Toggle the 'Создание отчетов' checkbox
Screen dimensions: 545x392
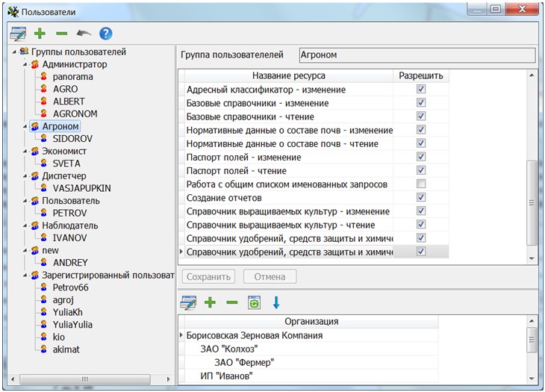coord(421,197)
